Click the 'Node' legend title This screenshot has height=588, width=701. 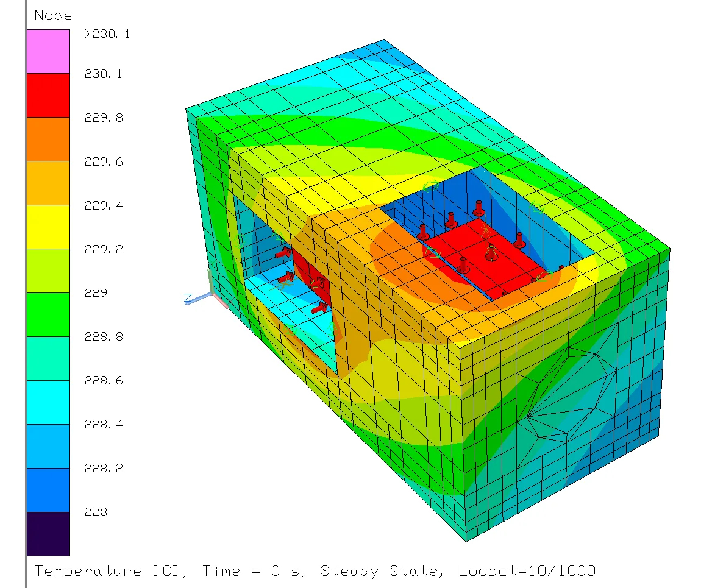point(53,16)
